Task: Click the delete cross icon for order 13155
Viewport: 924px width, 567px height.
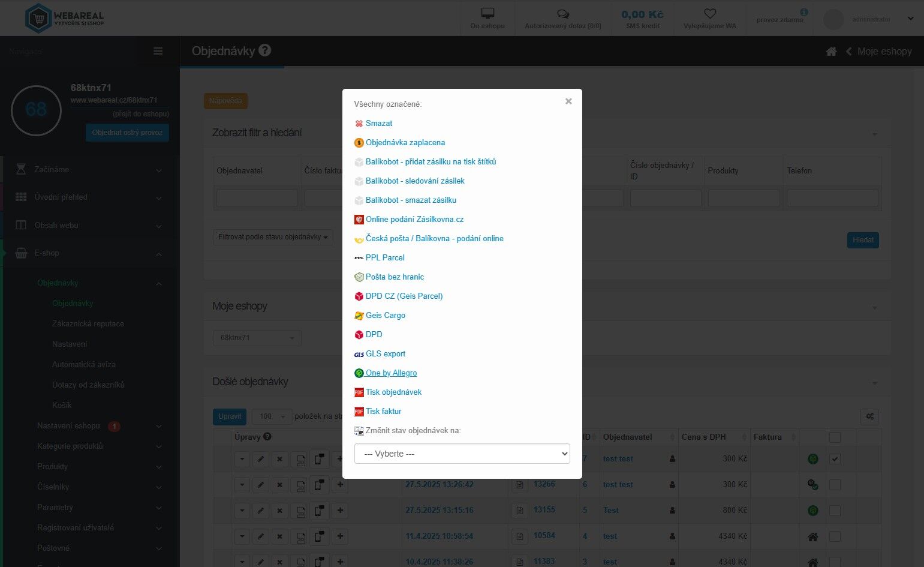Action: (279, 511)
